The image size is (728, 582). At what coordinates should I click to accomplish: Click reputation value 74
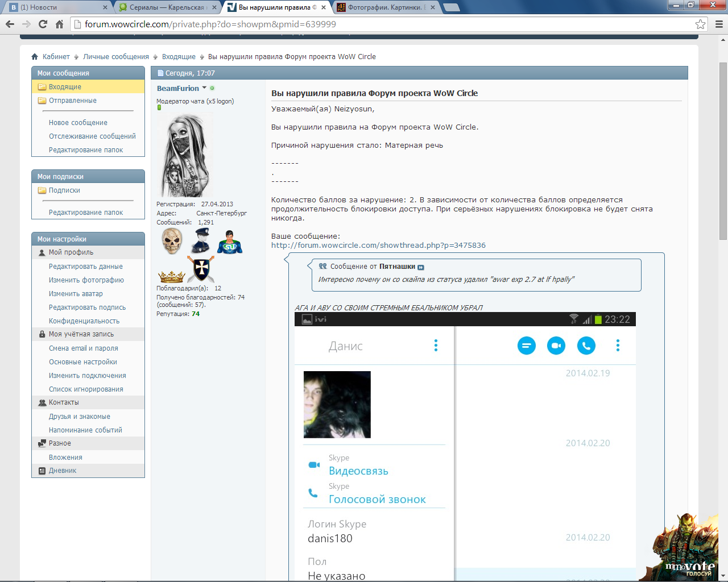[196, 314]
